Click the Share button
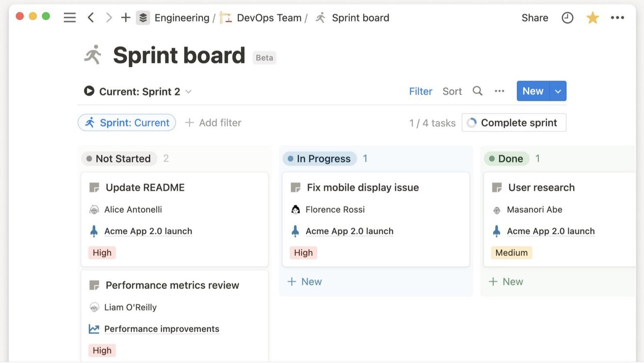Image resolution: width=644 pixels, height=363 pixels. coord(535,18)
